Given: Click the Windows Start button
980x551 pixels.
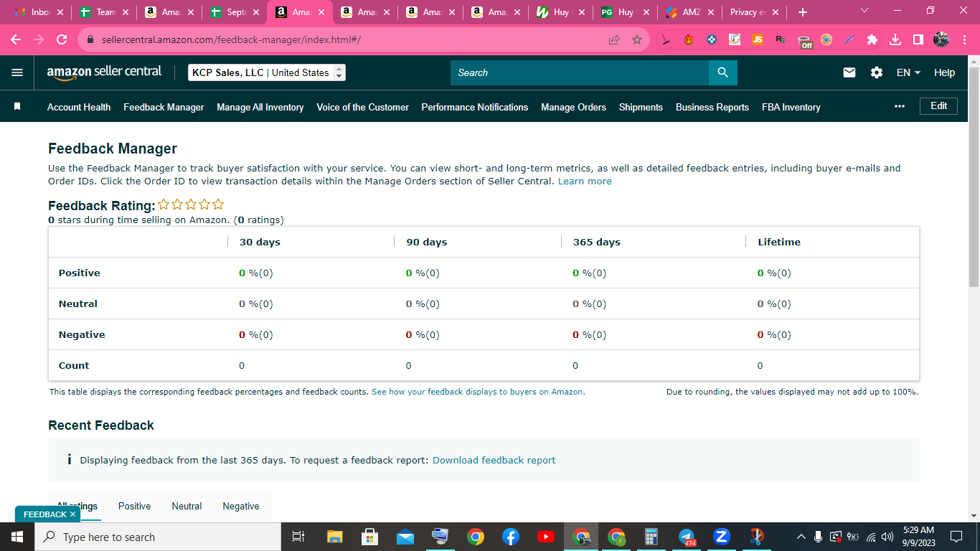Looking at the screenshot, I should point(17,537).
